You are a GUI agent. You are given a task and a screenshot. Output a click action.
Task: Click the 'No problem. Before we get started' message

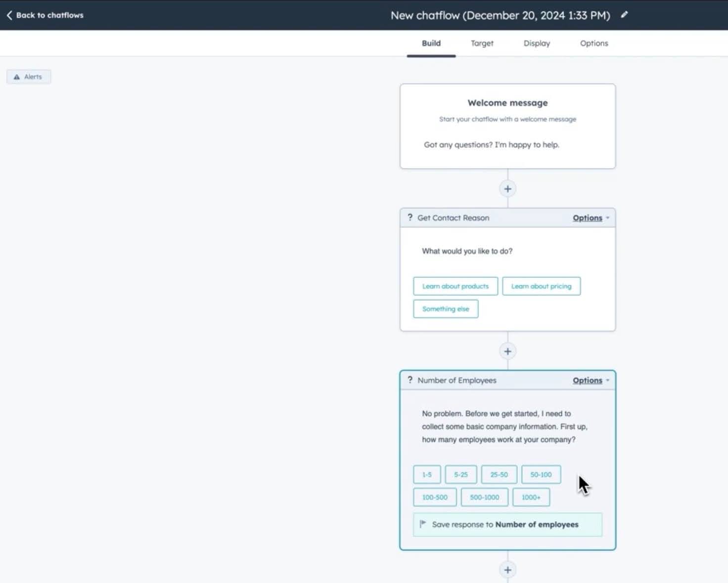tap(504, 427)
